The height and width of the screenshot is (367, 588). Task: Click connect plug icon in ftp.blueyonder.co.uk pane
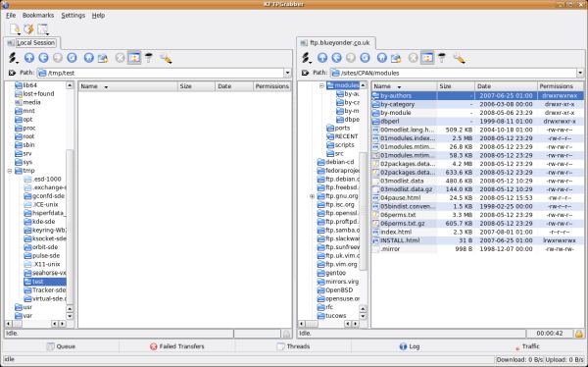pos(306,58)
